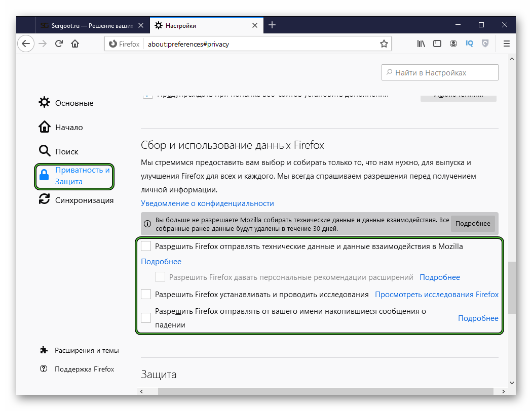Image resolution: width=532 pixels, height=411 pixels.
Task: Open Начало settings category
Action: [61, 127]
